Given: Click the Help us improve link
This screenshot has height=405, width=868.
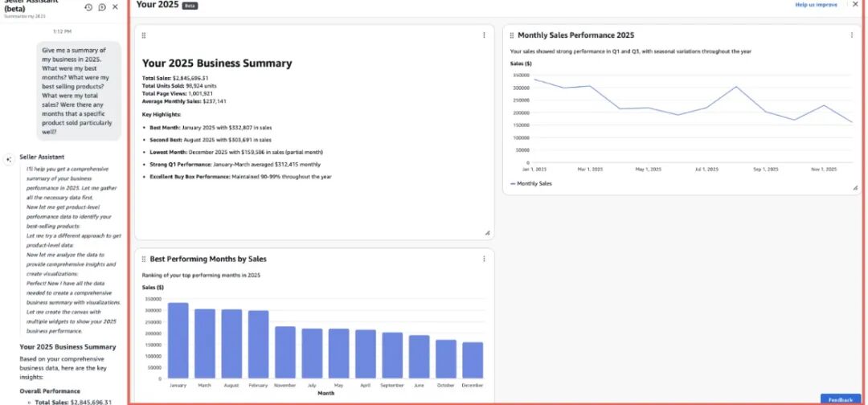Looking at the screenshot, I should (816, 5).
